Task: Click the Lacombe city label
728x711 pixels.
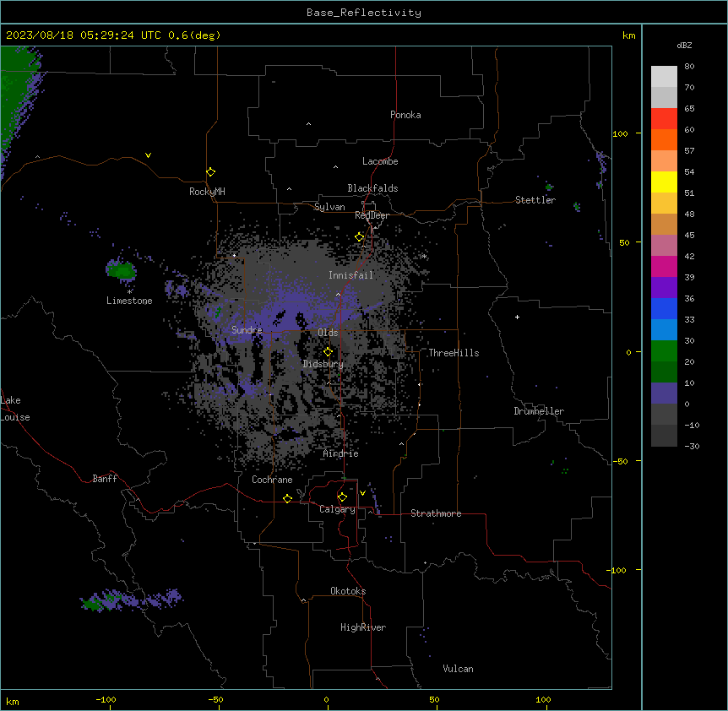Action: pyautogui.click(x=380, y=161)
